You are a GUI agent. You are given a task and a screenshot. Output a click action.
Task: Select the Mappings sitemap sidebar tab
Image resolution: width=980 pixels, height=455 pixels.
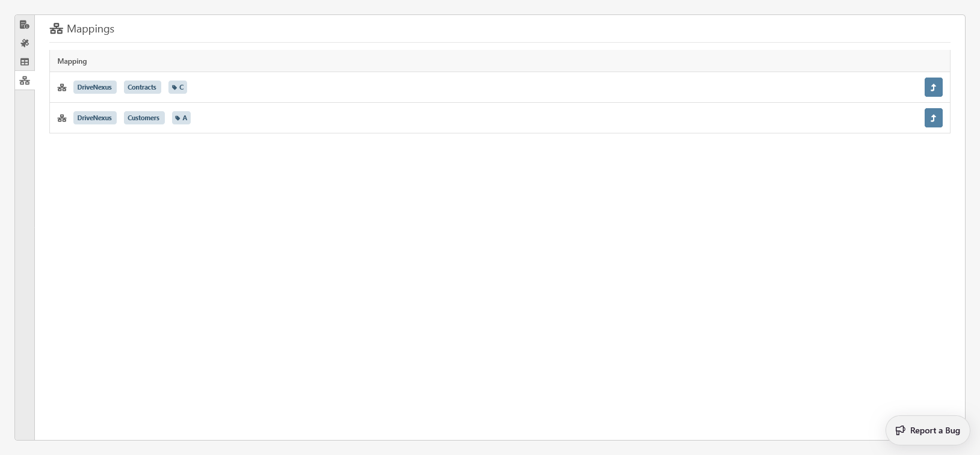[25, 81]
